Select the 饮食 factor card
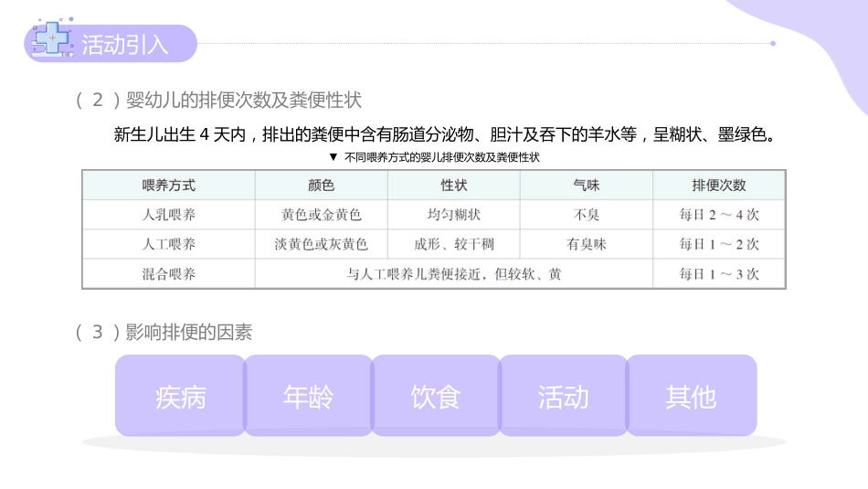 point(436,396)
